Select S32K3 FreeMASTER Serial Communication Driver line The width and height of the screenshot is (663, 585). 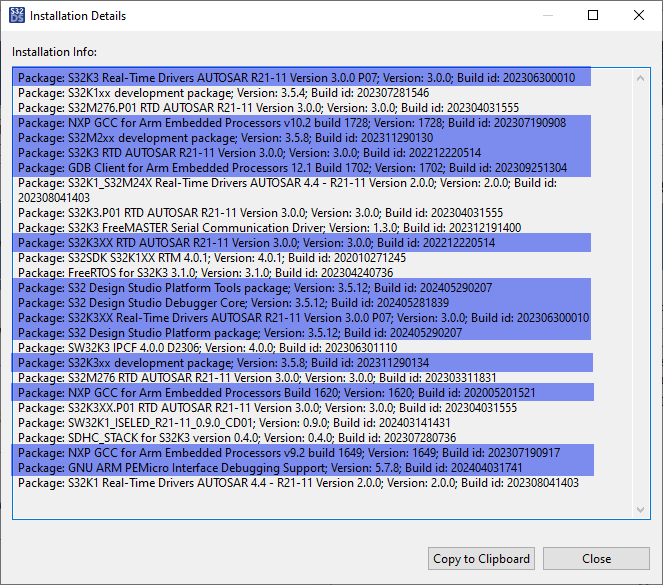tap(269, 228)
